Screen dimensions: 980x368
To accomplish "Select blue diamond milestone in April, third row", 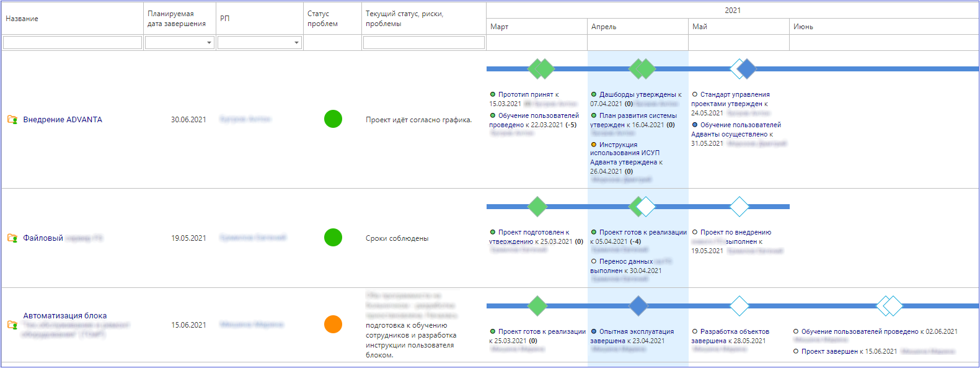I will tap(638, 306).
